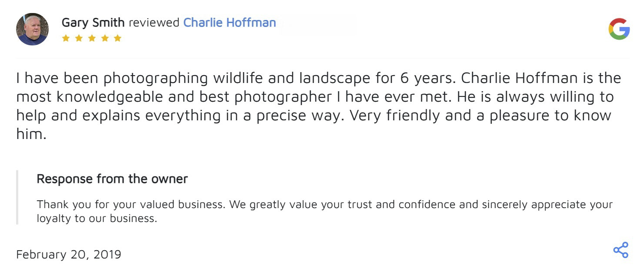Click the fourth rating star
This screenshot has height=275, width=644.
coord(104,38)
